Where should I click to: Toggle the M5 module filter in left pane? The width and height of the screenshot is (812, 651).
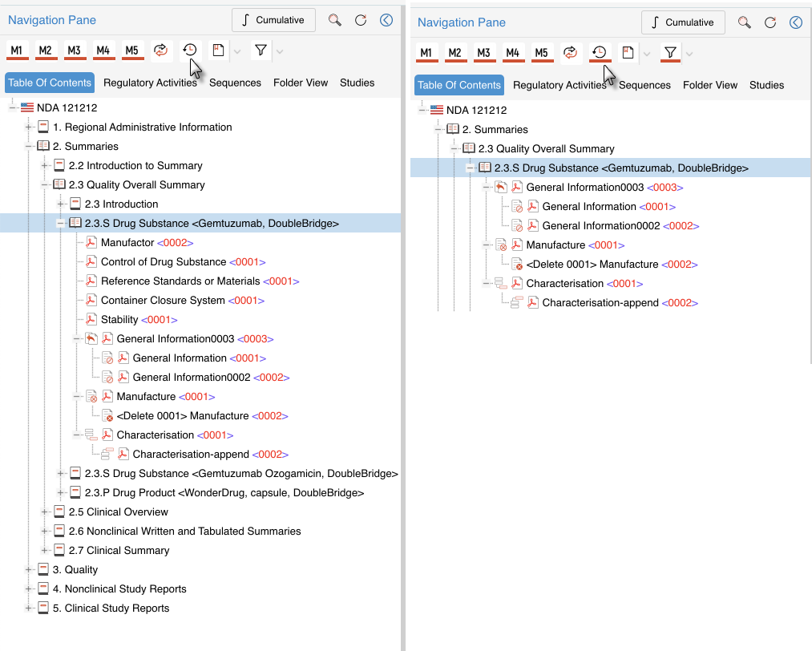coord(131,51)
